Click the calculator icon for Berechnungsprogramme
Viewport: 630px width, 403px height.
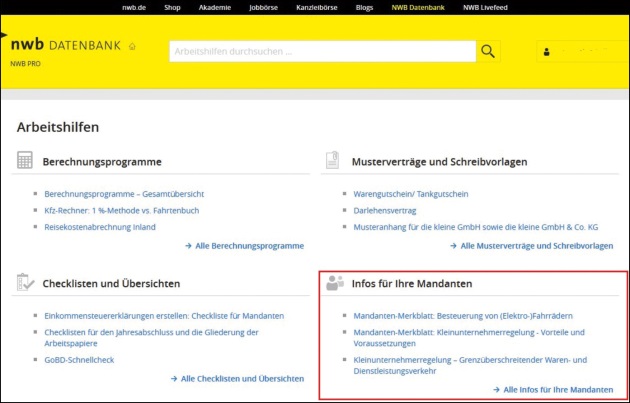click(25, 161)
